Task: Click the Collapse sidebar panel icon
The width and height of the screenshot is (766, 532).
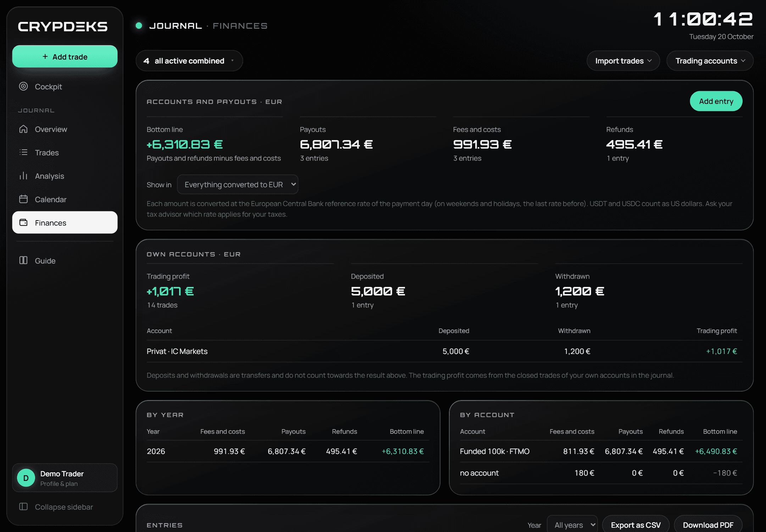Action: (23, 507)
